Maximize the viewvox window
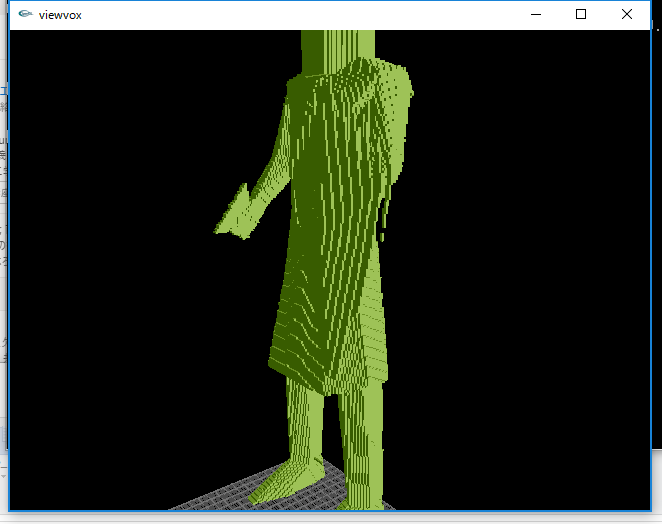Image resolution: width=662 pixels, height=524 pixels. coord(580,14)
